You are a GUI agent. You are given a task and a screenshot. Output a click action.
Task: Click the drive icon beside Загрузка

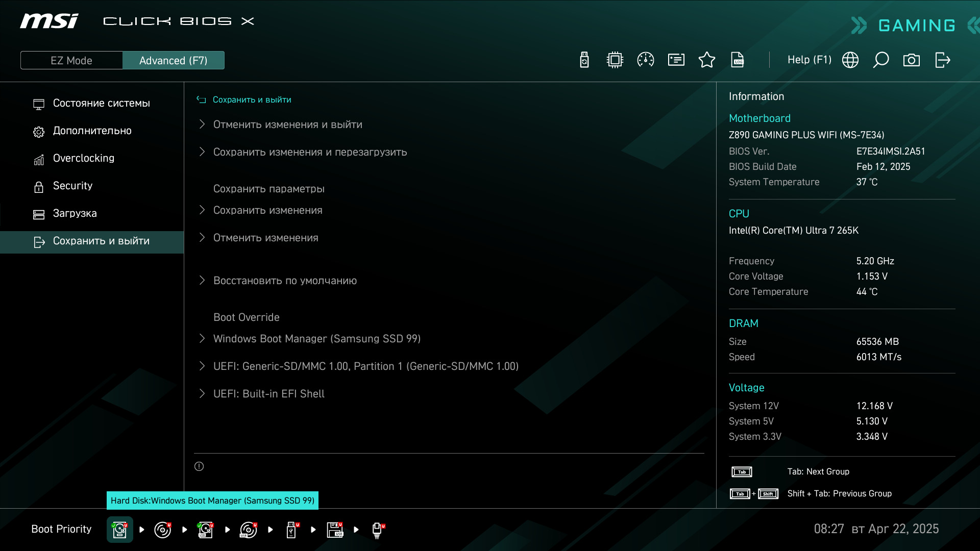pos(39,215)
